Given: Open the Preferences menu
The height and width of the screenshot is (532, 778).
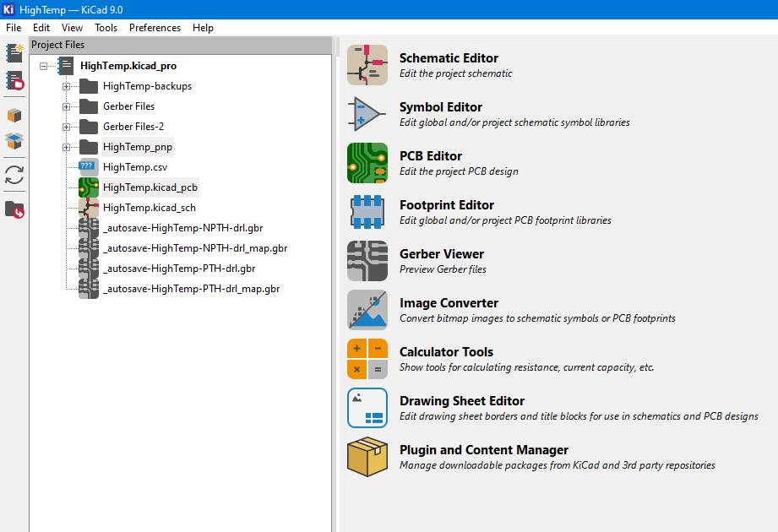Looking at the screenshot, I should tap(155, 28).
